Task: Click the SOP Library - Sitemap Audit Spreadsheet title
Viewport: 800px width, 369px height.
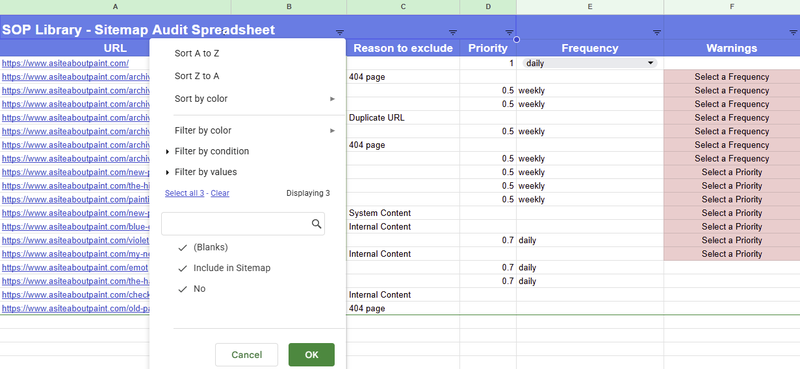Action: coord(138,30)
